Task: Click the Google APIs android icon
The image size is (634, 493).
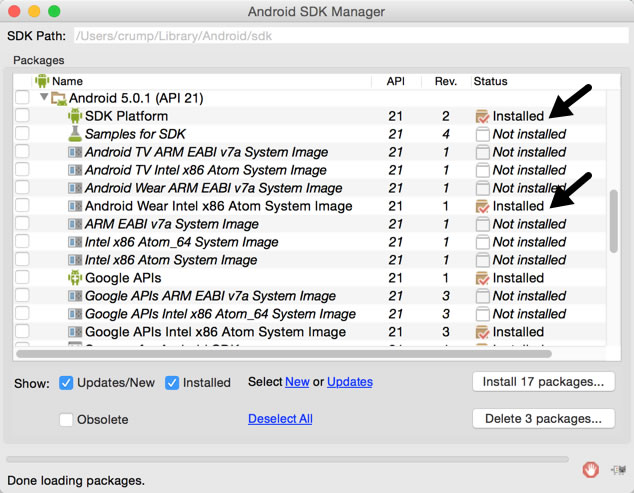Action: point(75,278)
